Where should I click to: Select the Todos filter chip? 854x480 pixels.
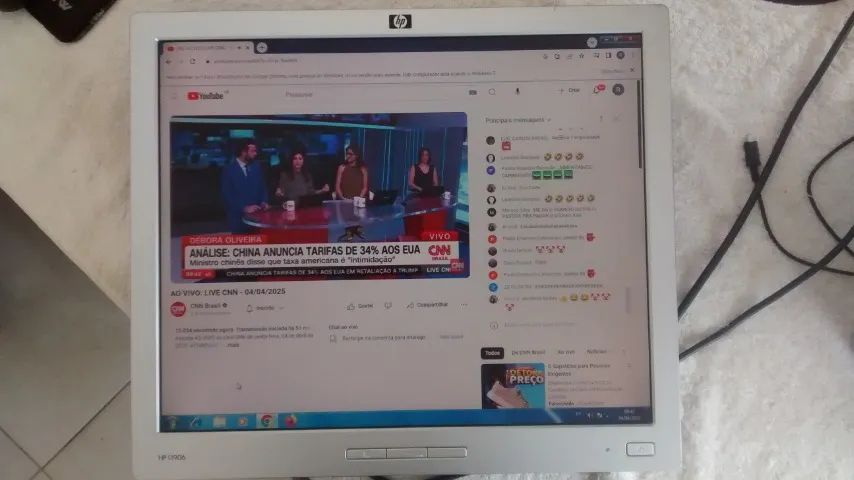click(492, 353)
